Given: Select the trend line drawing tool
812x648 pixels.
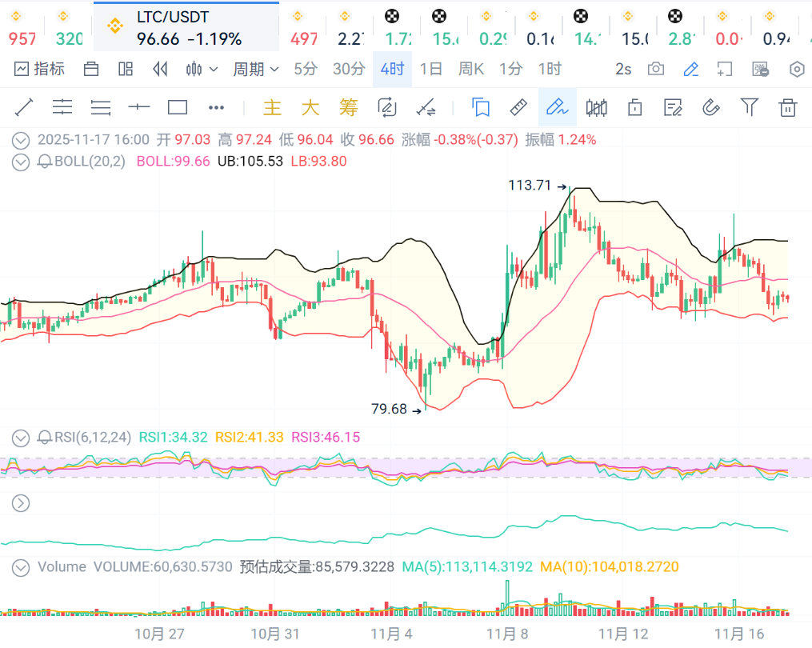Looking at the screenshot, I should [24, 107].
